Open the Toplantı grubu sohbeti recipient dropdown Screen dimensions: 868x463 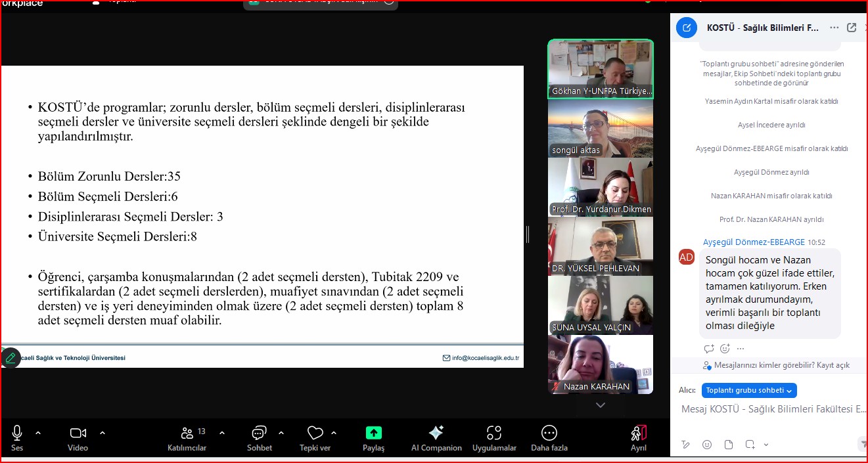tap(749, 390)
